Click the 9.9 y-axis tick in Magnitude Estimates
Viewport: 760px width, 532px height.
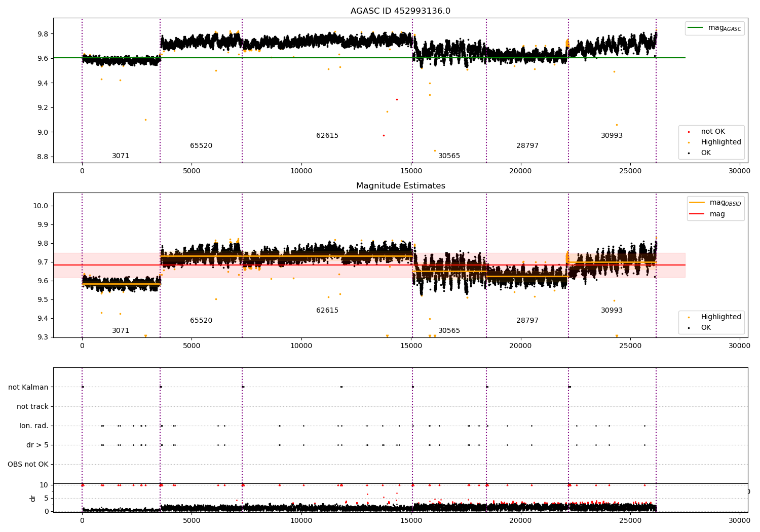coord(42,224)
